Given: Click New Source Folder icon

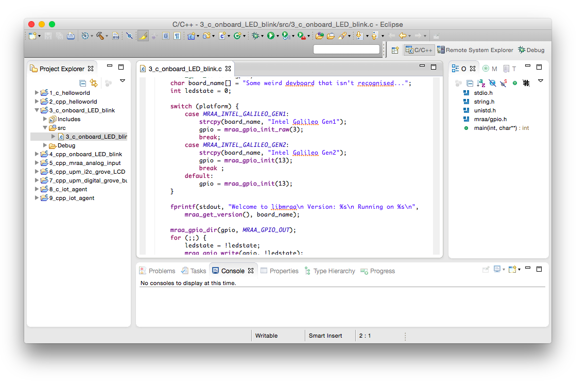Looking at the screenshot, I should pyautogui.click(x=206, y=36).
